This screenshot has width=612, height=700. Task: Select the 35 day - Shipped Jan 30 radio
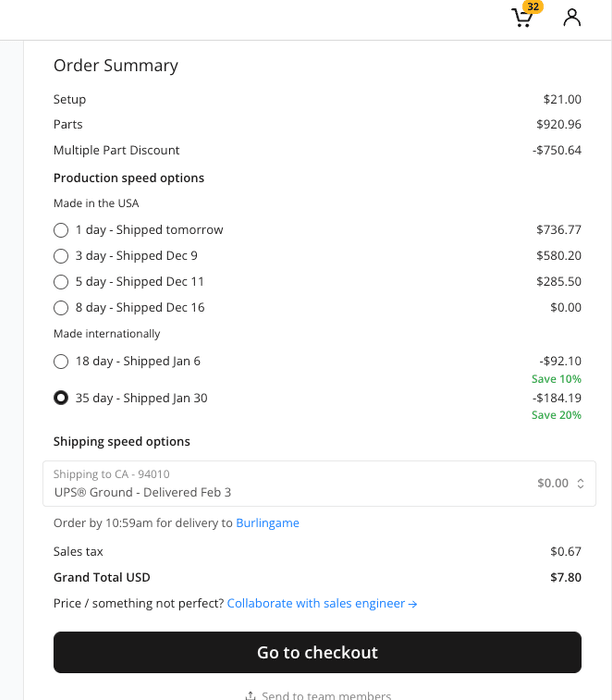click(x=61, y=398)
